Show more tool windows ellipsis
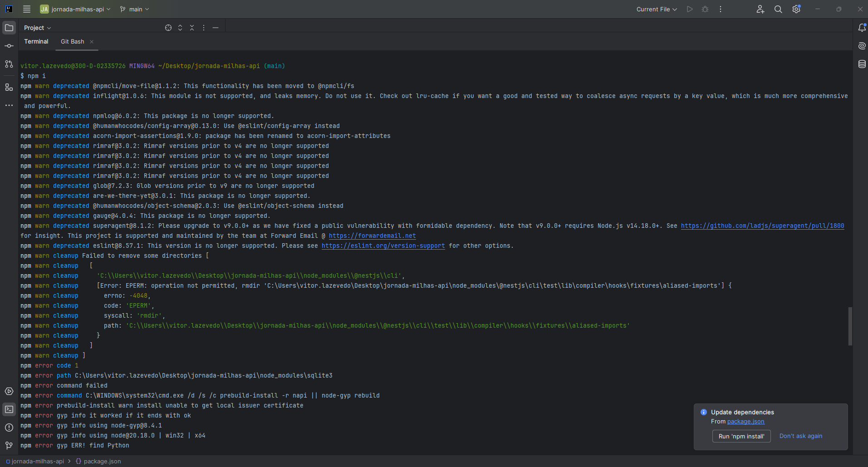The width and height of the screenshot is (868, 467). (9, 105)
